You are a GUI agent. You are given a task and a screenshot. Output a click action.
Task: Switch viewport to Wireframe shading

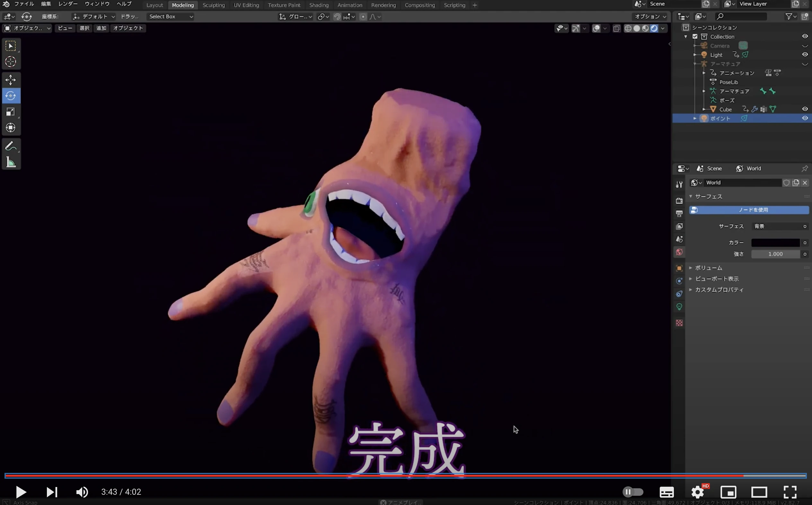pyautogui.click(x=629, y=28)
